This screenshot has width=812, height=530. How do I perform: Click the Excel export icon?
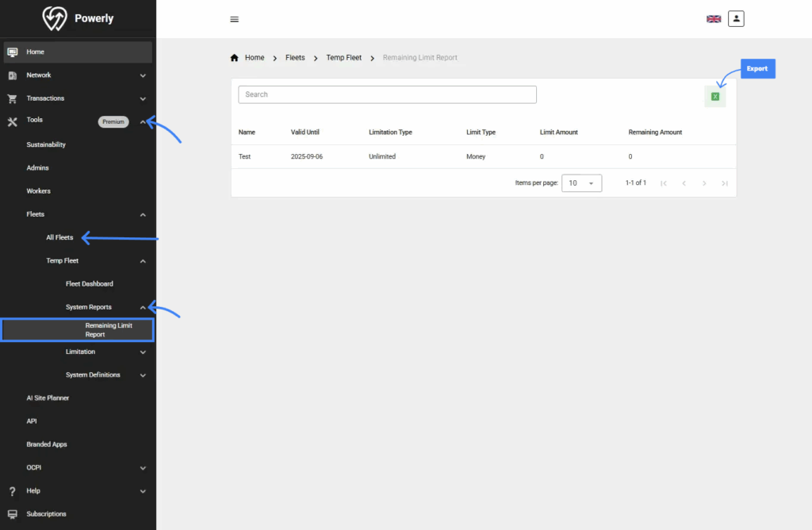click(714, 97)
